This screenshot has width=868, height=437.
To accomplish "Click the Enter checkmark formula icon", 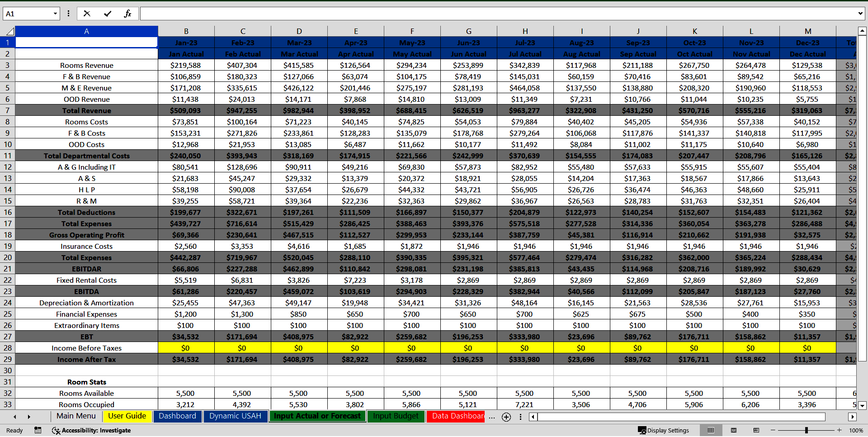I will pos(108,14).
